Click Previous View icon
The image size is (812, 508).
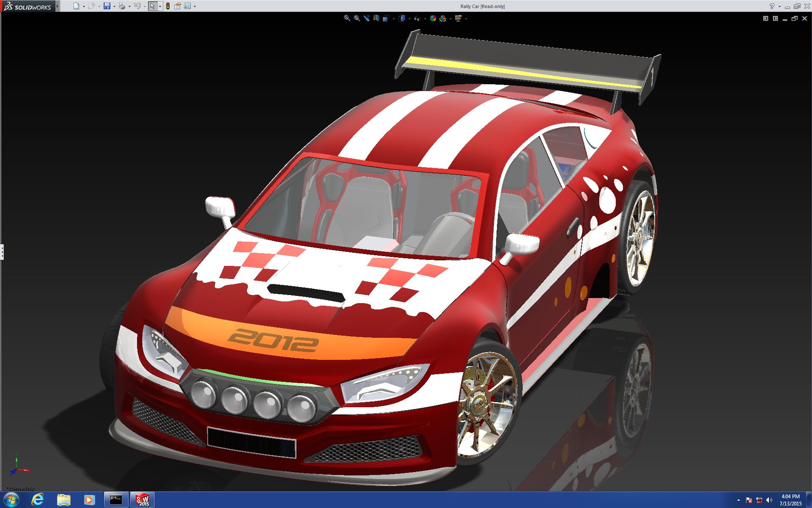point(367,18)
